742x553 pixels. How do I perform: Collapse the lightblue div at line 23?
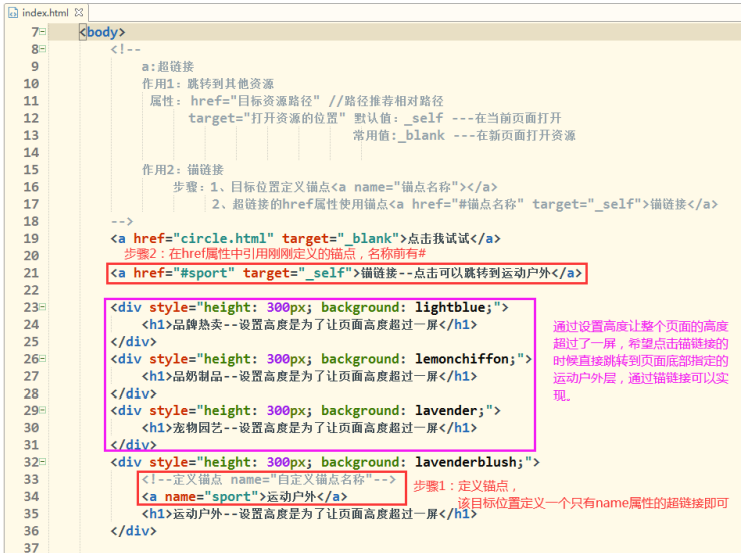tap(43, 307)
